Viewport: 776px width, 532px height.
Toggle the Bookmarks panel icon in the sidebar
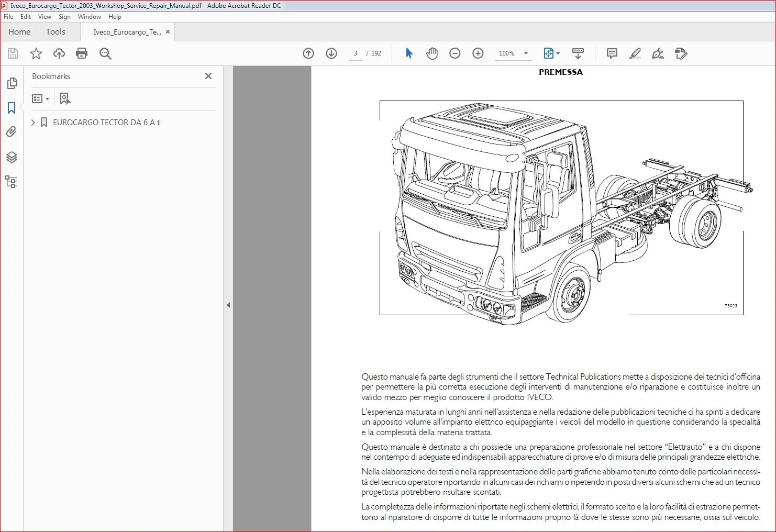click(12, 108)
